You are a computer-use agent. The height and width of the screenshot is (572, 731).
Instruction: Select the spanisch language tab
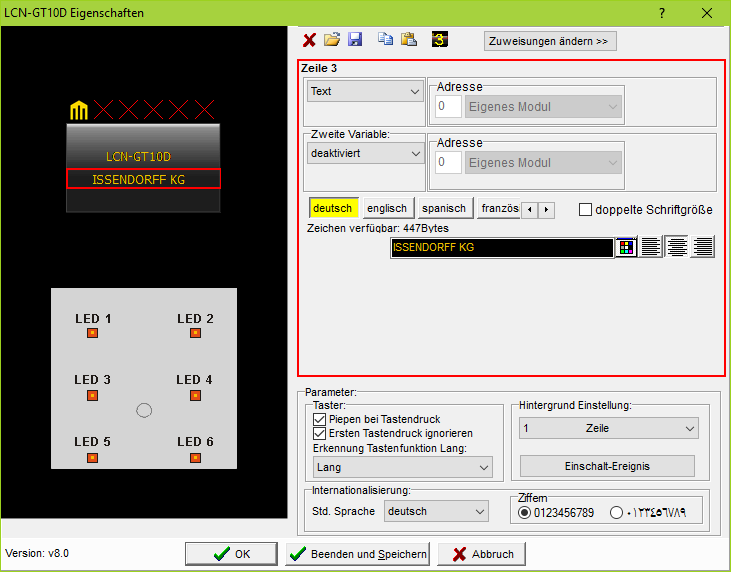pos(444,208)
